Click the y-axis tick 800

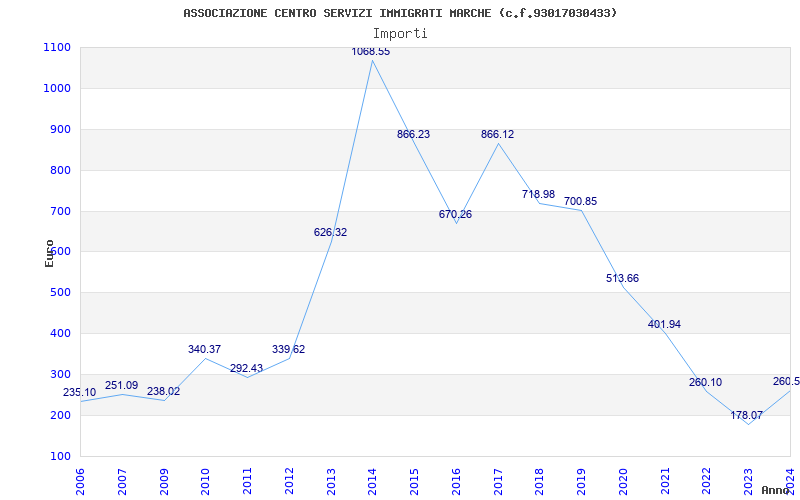[x=60, y=170]
